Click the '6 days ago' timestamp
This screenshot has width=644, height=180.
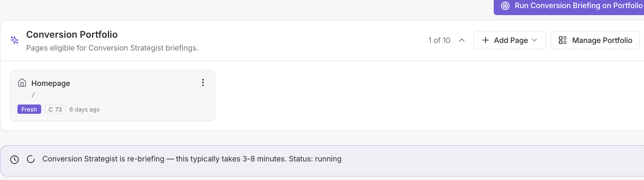click(84, 109)
